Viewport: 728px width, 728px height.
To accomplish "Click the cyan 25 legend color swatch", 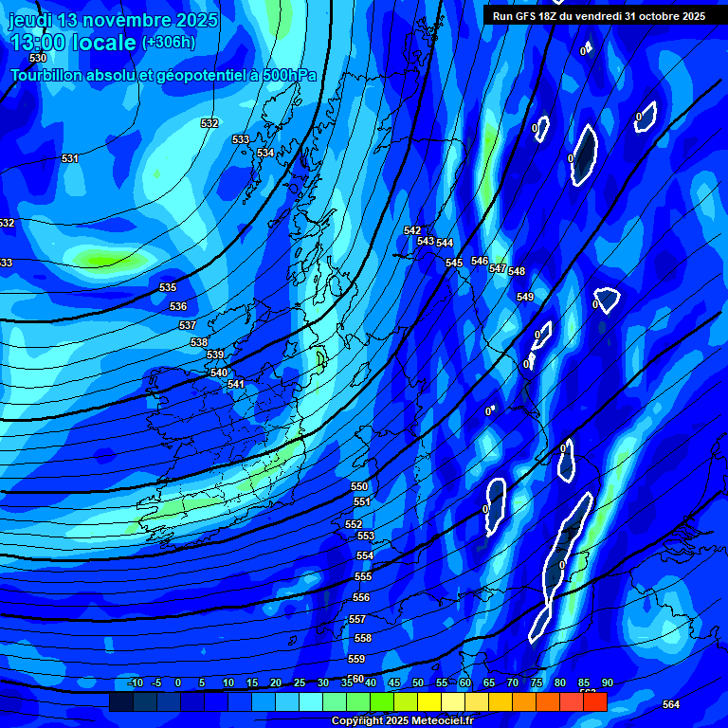I will click(287, 702).
